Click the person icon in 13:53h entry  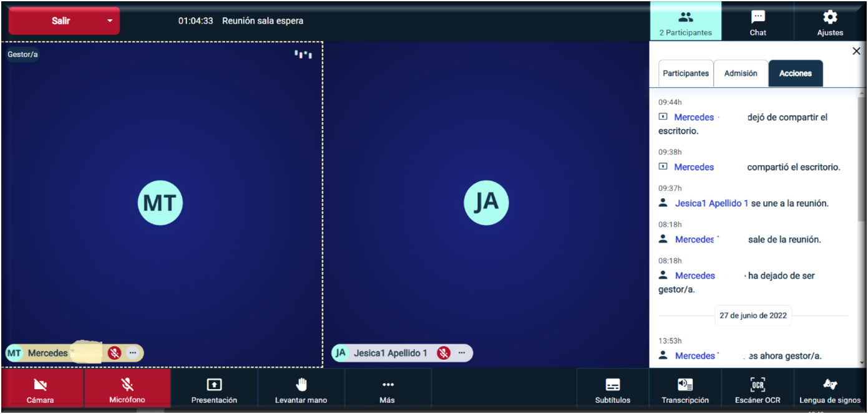coord(663,355)
